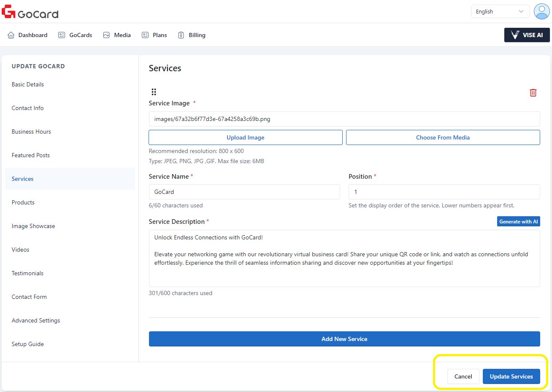The width and height of the screenshot is (552, 392).
Task: Focus the Service Name input field
Action: [x=244, y=192]
